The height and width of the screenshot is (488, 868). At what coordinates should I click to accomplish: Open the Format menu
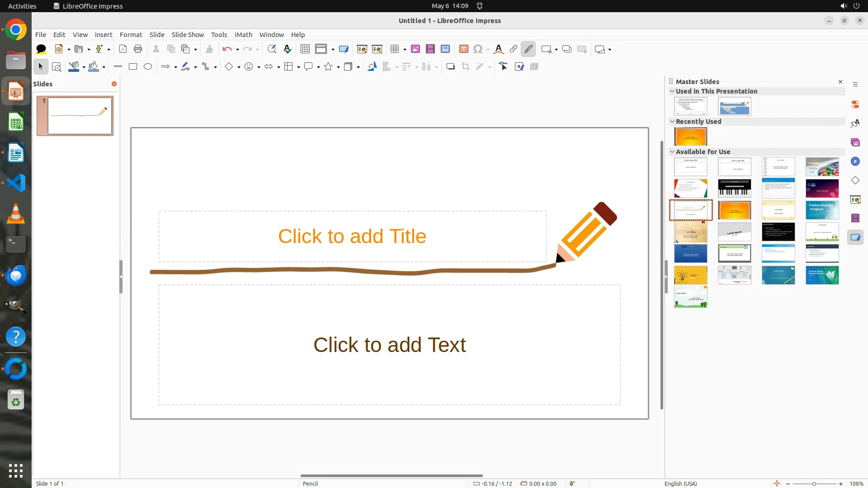click(131, 35)
